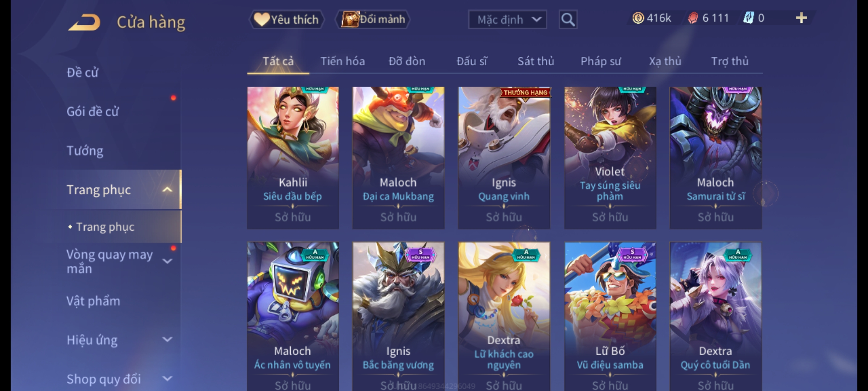The width and height of the screenshot is (868, 391).
Task: Tap the golden back arrow icon
Action: coord(84,22)
